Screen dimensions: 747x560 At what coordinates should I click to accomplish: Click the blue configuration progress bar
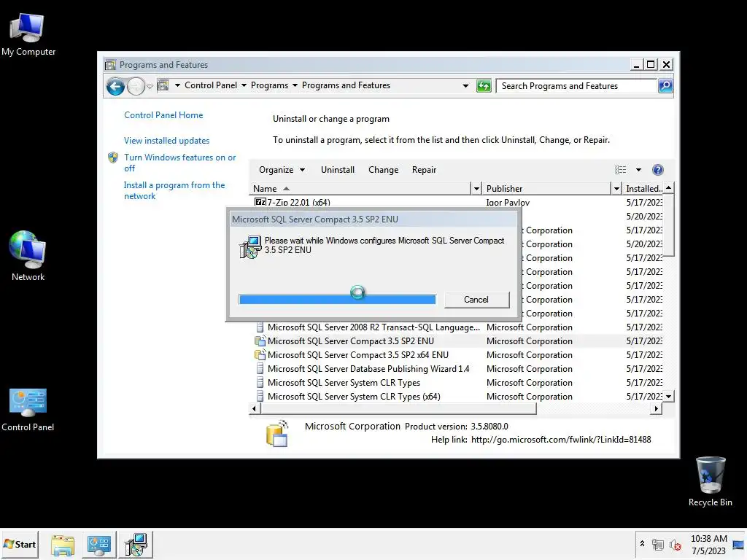point(337,300)
